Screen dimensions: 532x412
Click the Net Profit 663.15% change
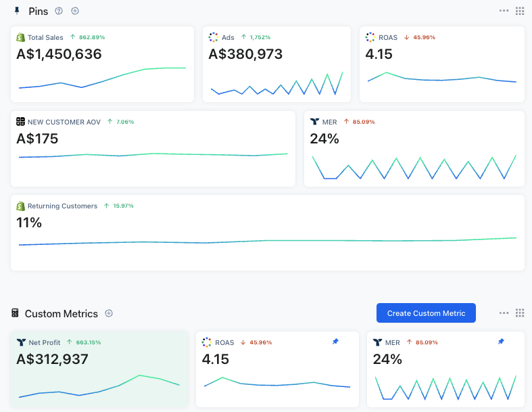[x=84, y=342]
